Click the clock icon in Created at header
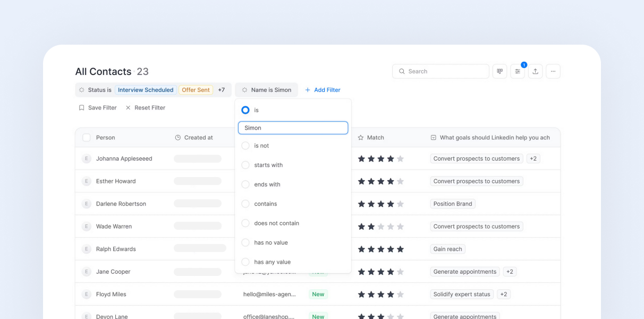This screenshot has height=319, width=644. [178, 138]
